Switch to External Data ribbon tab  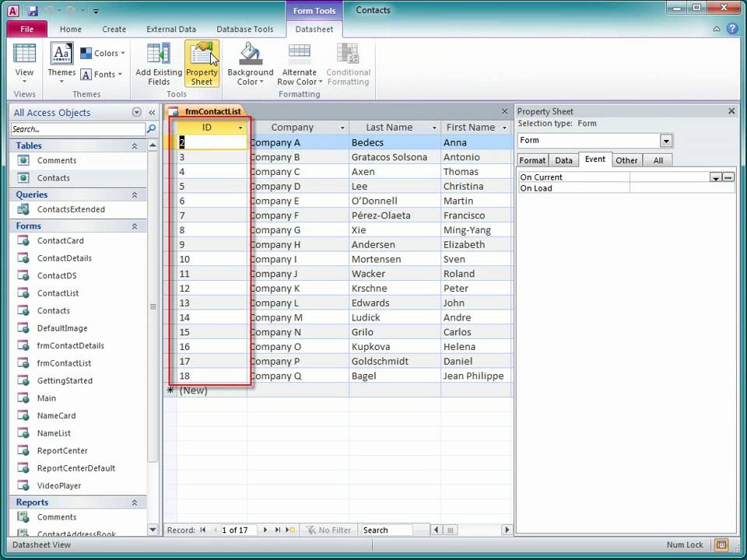[x=171, y=29]
